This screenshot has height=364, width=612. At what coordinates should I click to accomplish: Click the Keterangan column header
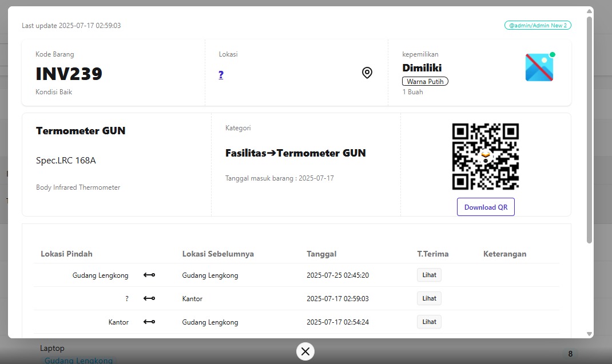[504, 254]
